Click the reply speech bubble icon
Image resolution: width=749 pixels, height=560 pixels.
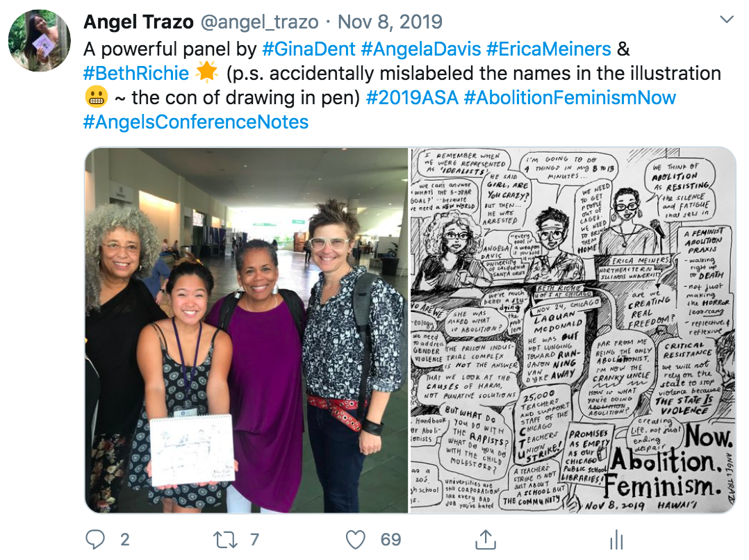point(95,539)
